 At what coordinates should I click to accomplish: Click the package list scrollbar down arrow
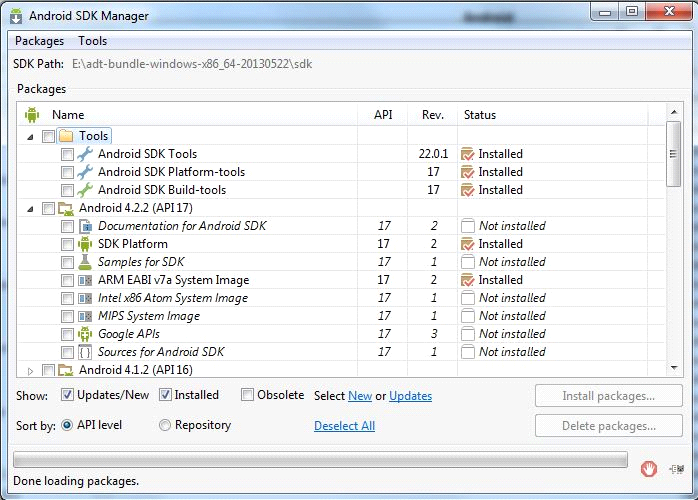click(x=674, y=368)
